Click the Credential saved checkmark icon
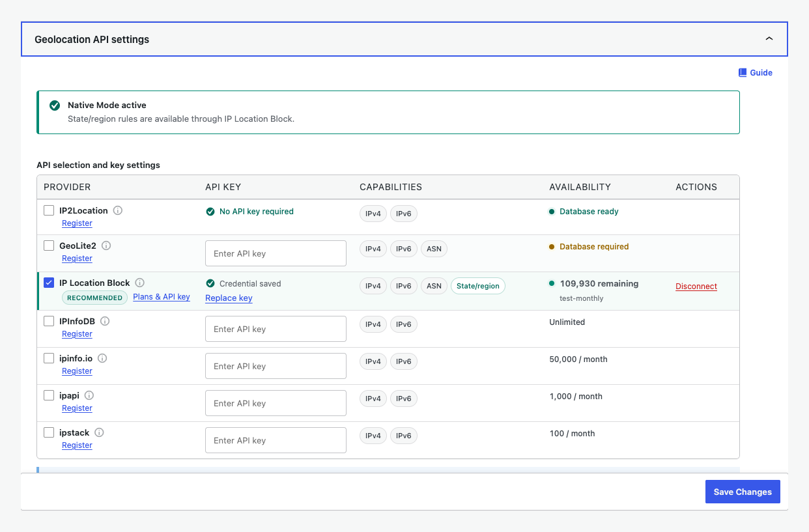 coord(210,283)
